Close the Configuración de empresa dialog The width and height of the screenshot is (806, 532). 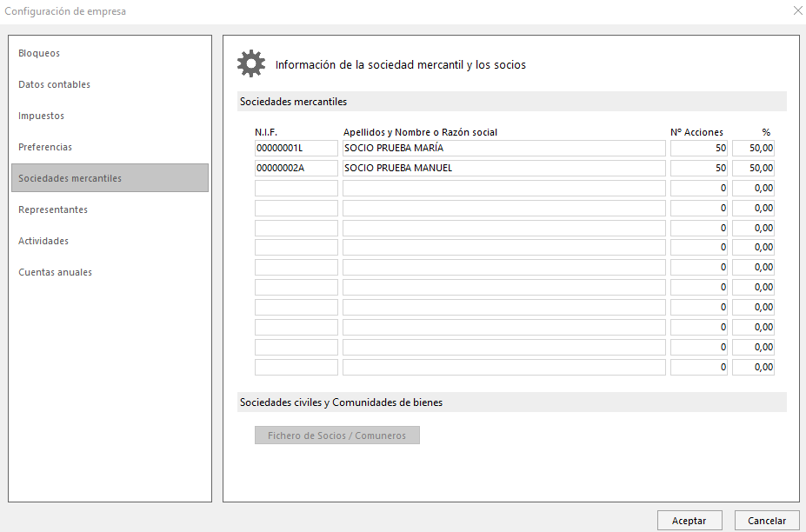tap(797, 10)
